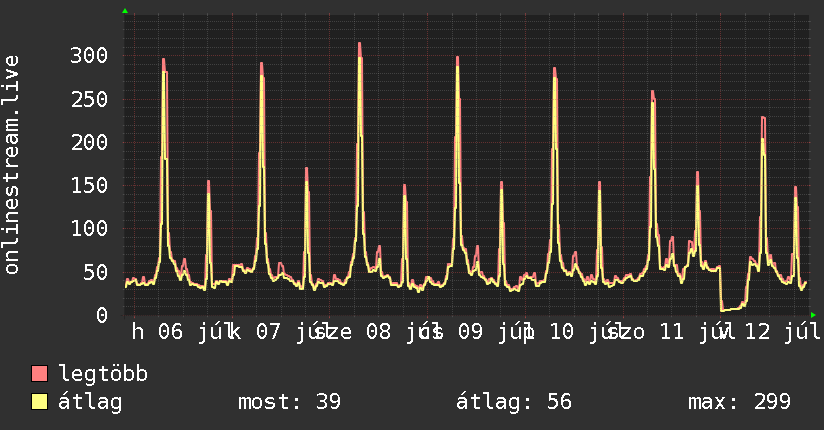Click the most: 39 statistic

pos(290,402)
